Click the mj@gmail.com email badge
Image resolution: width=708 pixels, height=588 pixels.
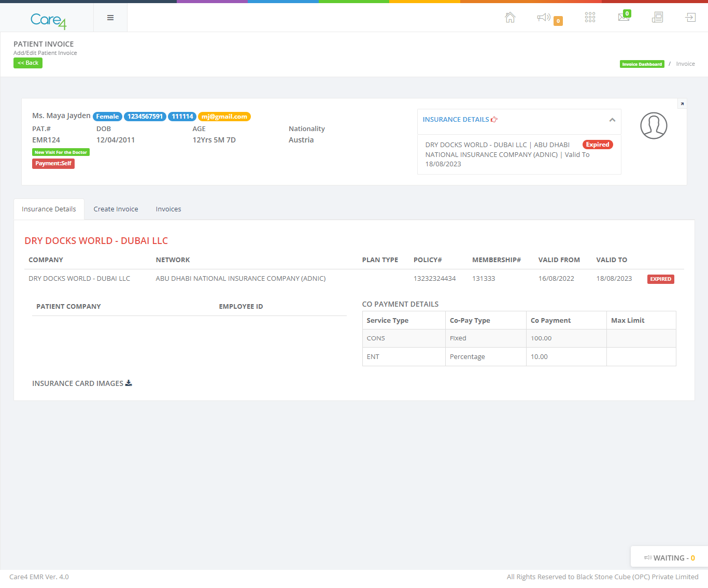tap(224, 117)
